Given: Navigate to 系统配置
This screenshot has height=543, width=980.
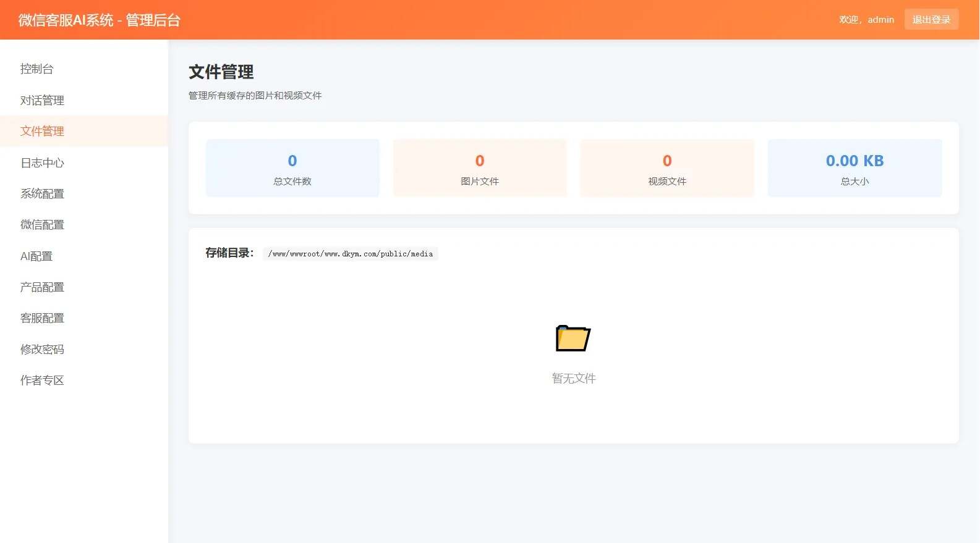Looking at the screenshot, I should [x=42, y=193].
